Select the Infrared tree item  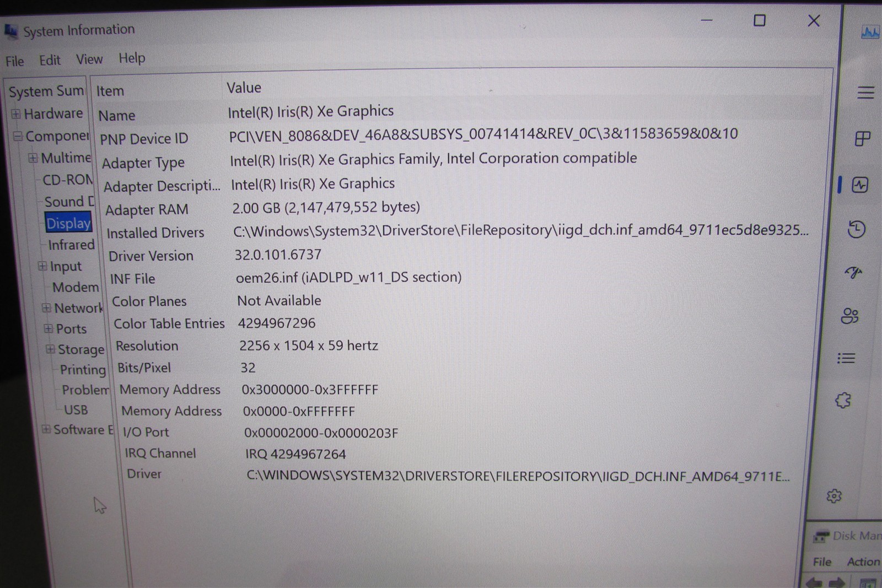(71, 245)
